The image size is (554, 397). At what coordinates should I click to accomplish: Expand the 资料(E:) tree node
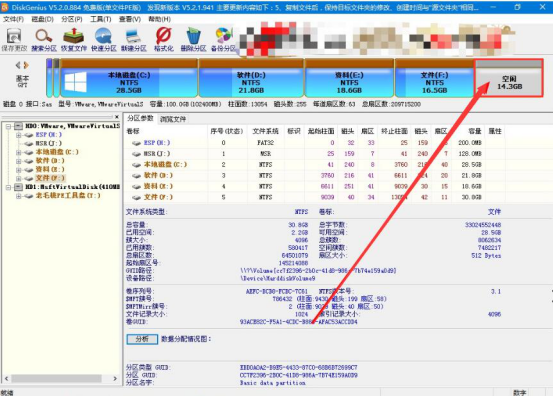click(18, 170)
